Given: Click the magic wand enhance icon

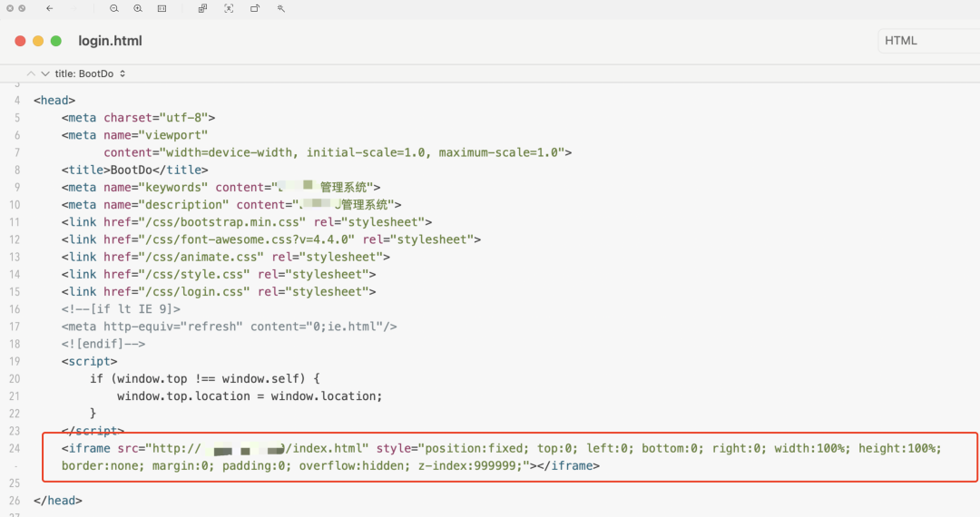Looking at the screenshot, I should [x=281, y=9].
